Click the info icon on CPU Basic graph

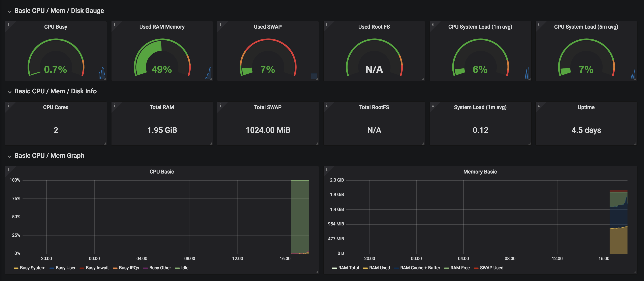click(8, 170)
